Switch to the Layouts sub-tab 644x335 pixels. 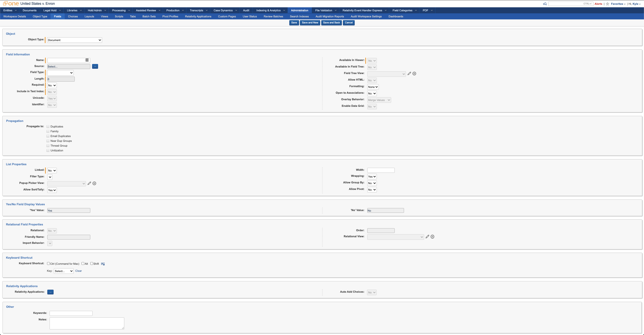(x=89, y=16)
